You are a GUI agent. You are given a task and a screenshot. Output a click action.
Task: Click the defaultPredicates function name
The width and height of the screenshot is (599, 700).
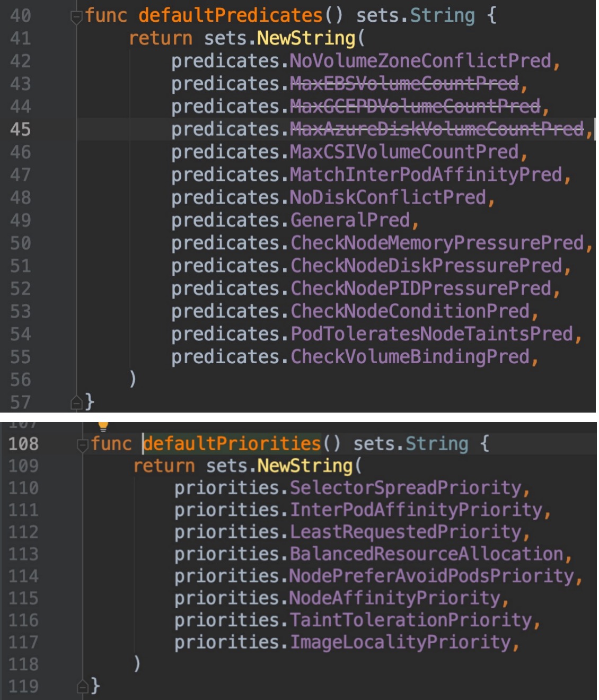[231, 15]
